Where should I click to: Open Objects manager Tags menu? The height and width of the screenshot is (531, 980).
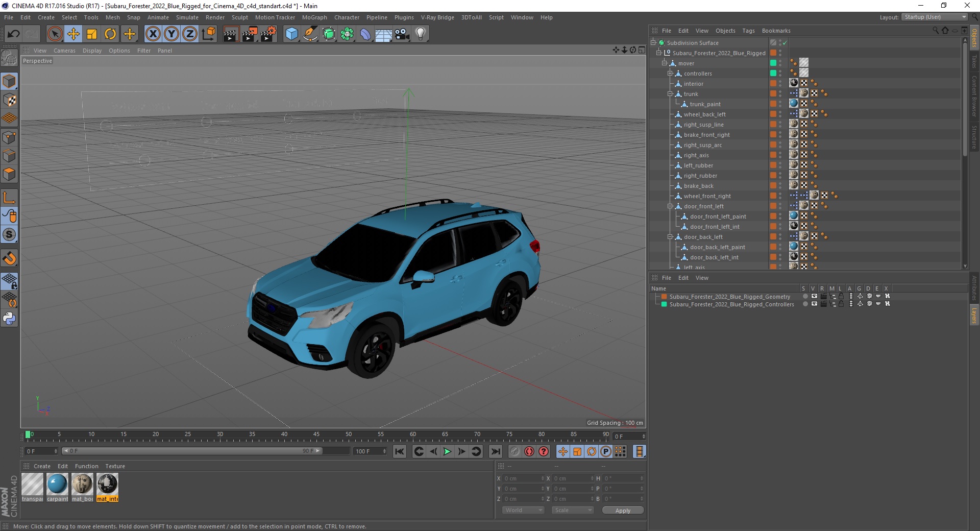(748, 31)
